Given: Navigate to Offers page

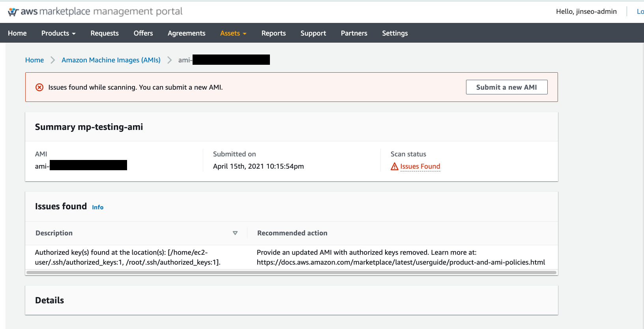Looking at the screenshot, I should click(143, 33).
